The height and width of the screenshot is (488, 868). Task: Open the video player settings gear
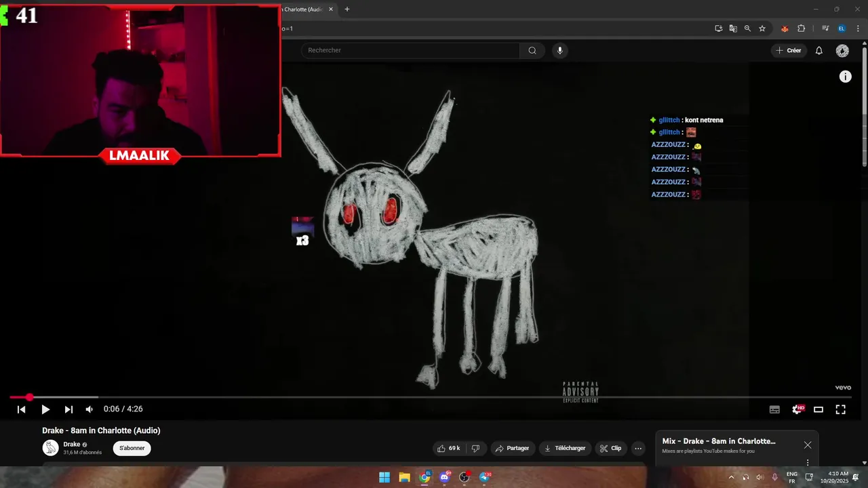797,409
